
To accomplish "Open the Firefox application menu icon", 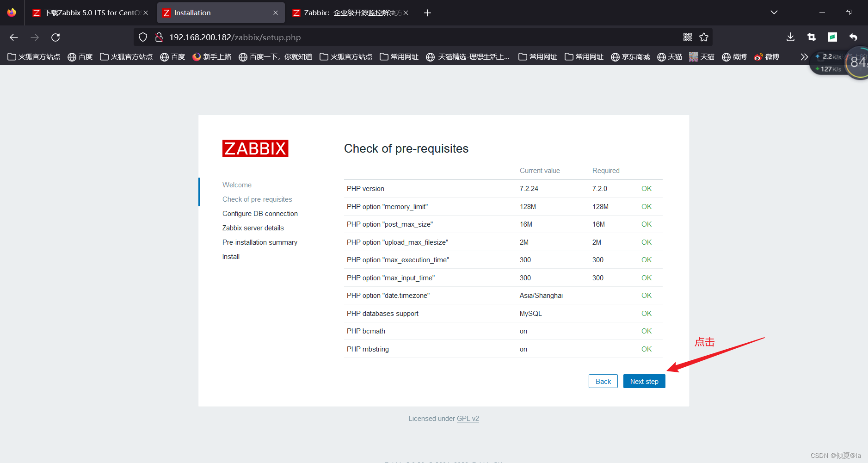I will (12, 13).
